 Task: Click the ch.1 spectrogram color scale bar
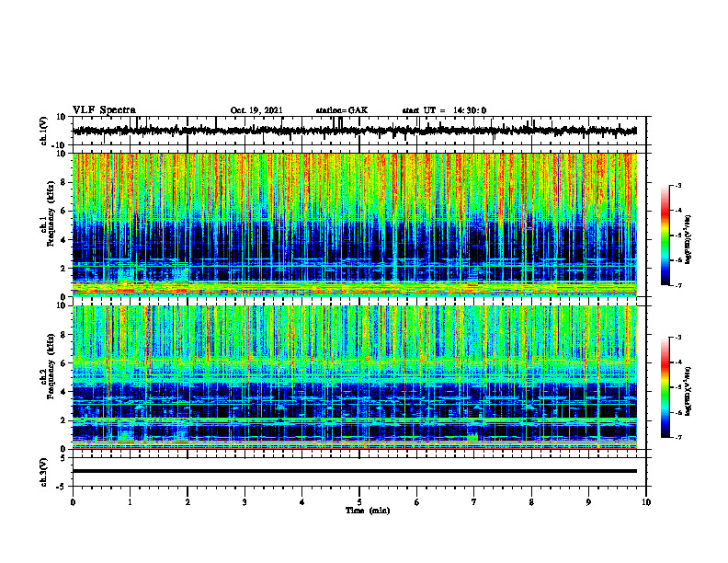tap(665, 236)
